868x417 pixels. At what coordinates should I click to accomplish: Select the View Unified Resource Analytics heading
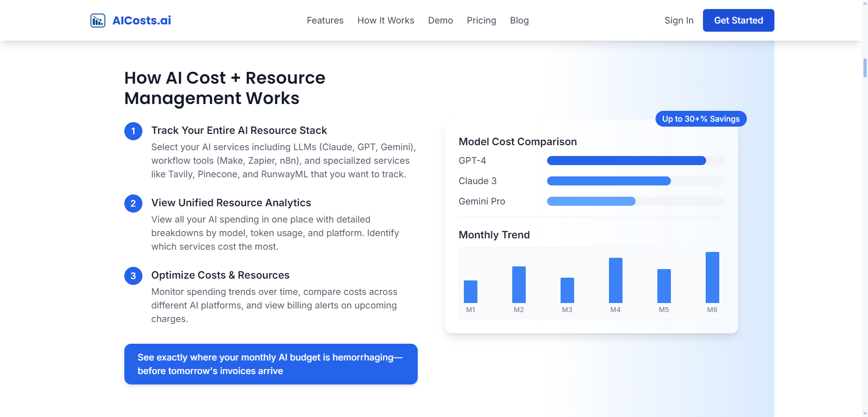pos(231,203)
